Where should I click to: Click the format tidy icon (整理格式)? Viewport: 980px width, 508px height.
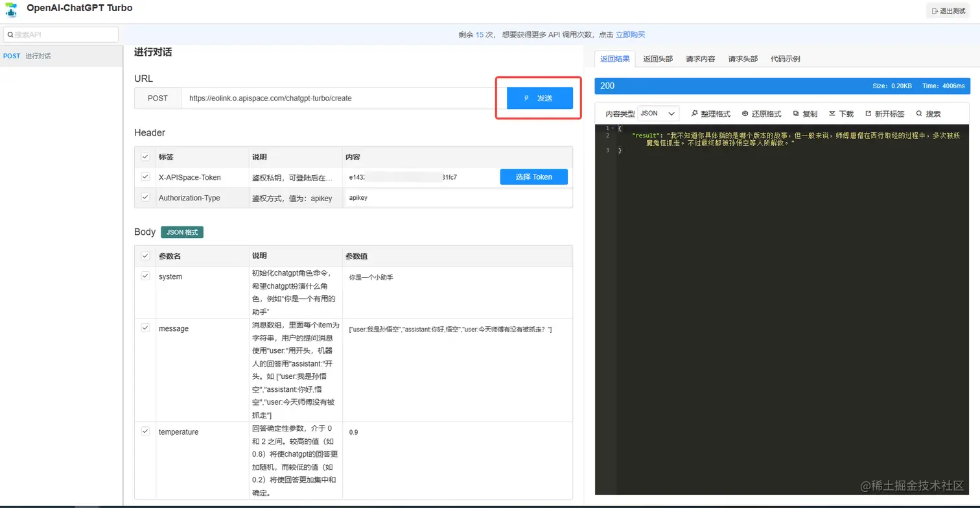pos(694,114)
